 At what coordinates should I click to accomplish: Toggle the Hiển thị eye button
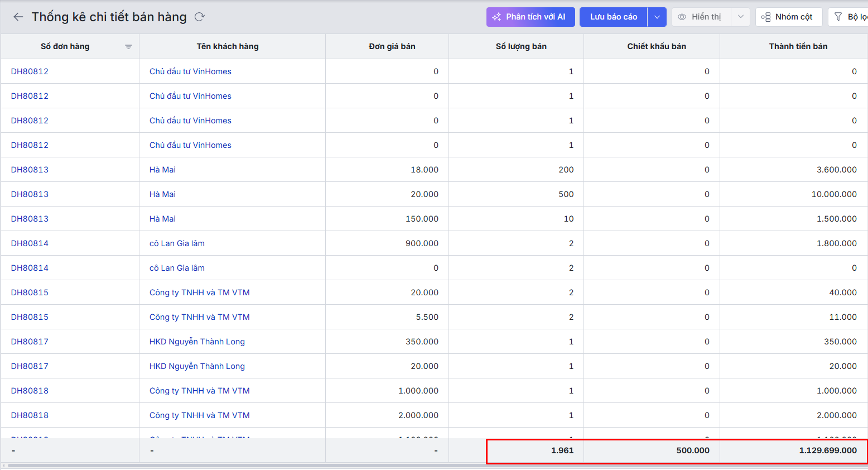click(x=701, y=17)
